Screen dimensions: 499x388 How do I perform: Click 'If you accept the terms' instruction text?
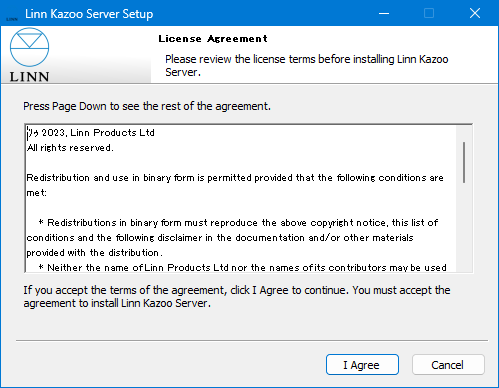pyautogui.click(x=237, y=296)
